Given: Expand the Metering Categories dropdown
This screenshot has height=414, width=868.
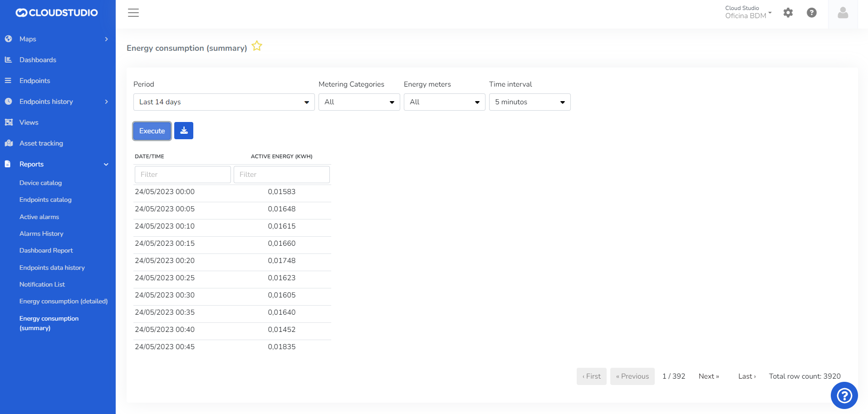Looking at the screenshot, I should coord(359,102).
